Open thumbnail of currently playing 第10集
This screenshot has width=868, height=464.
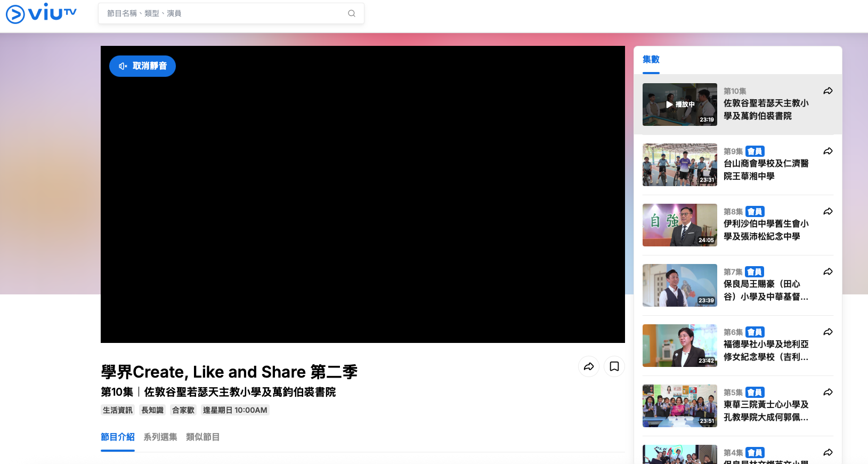coord(680,105)
